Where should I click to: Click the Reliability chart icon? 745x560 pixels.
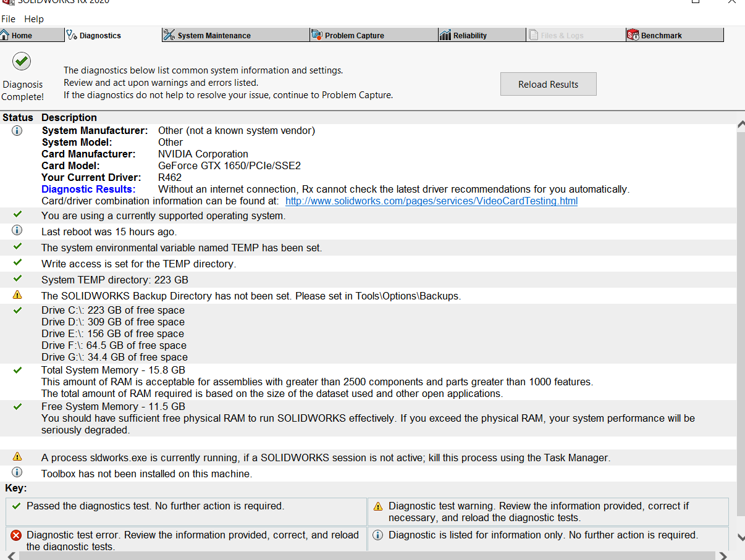445,35
